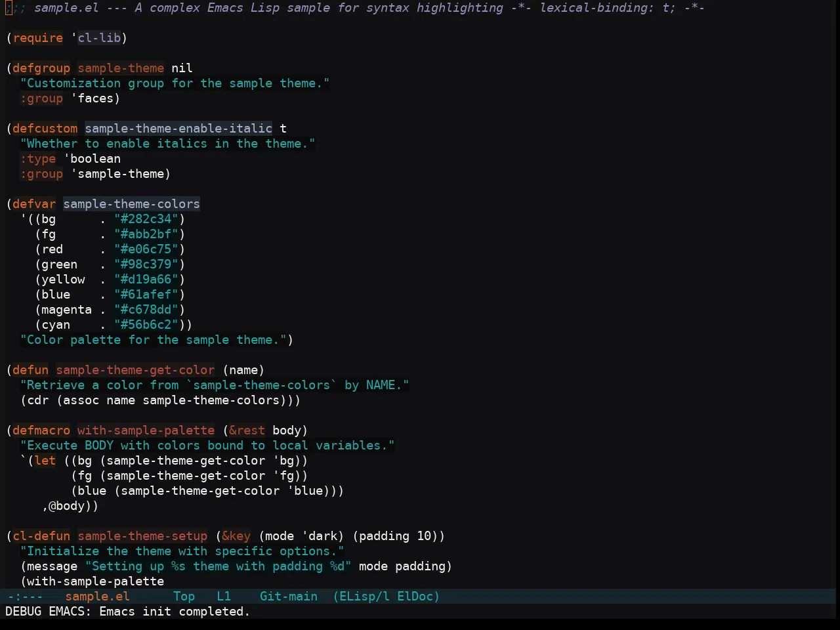Click the "#98c379" color string
The width and height of the screenshot is (840, 630).
point(146,264)
